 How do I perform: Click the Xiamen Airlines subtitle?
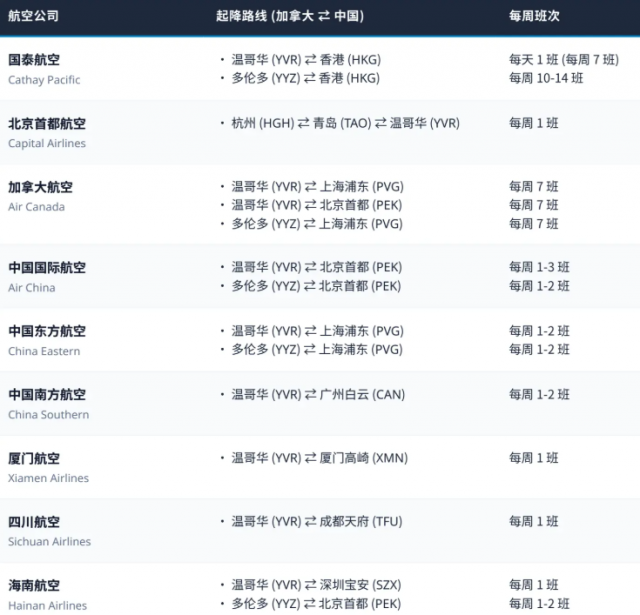tap(48, 478)
